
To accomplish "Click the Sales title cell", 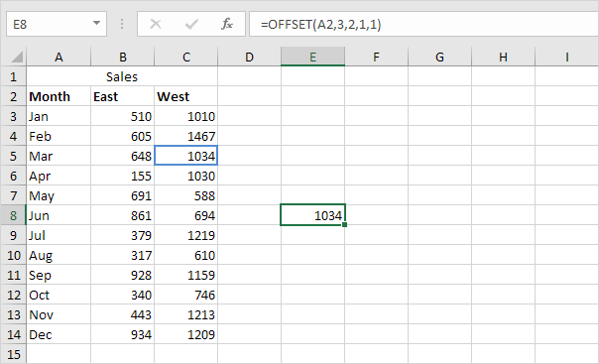I will 122,76.
